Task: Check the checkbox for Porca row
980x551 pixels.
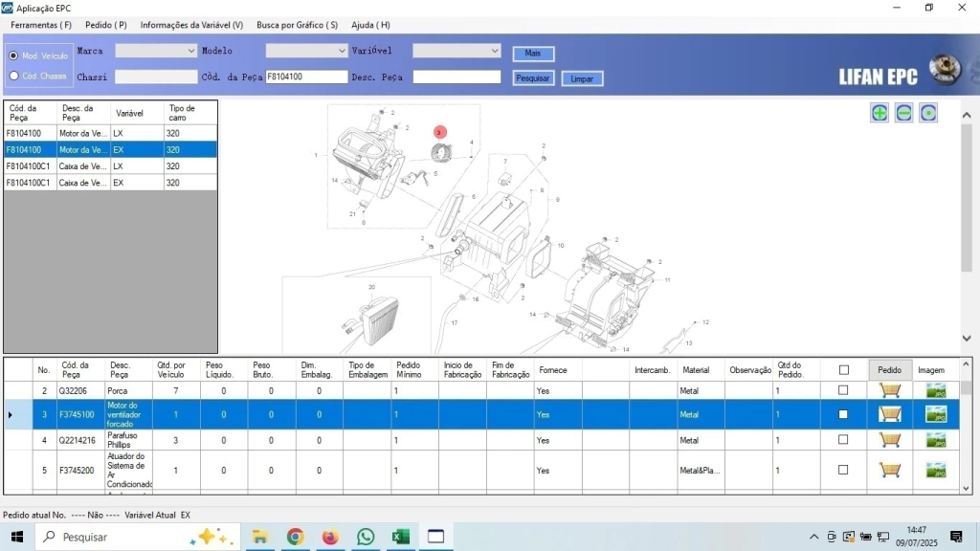Action: coord(843,390)
